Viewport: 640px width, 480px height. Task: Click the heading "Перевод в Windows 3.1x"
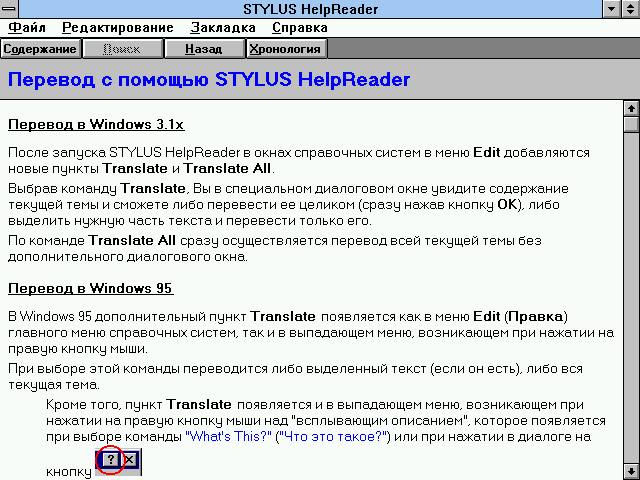coord(96,124)
